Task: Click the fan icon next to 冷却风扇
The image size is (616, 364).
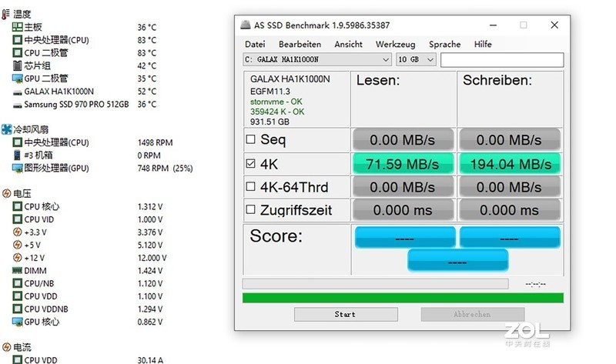Action: (x=7, y=129)
